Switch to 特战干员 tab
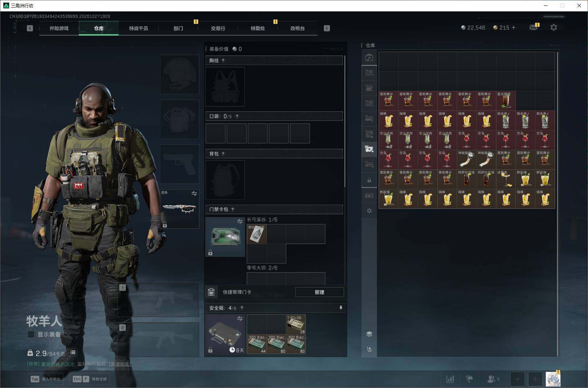Image resolution: width=588 pixels, height=388 pixels. click(138, 28)
